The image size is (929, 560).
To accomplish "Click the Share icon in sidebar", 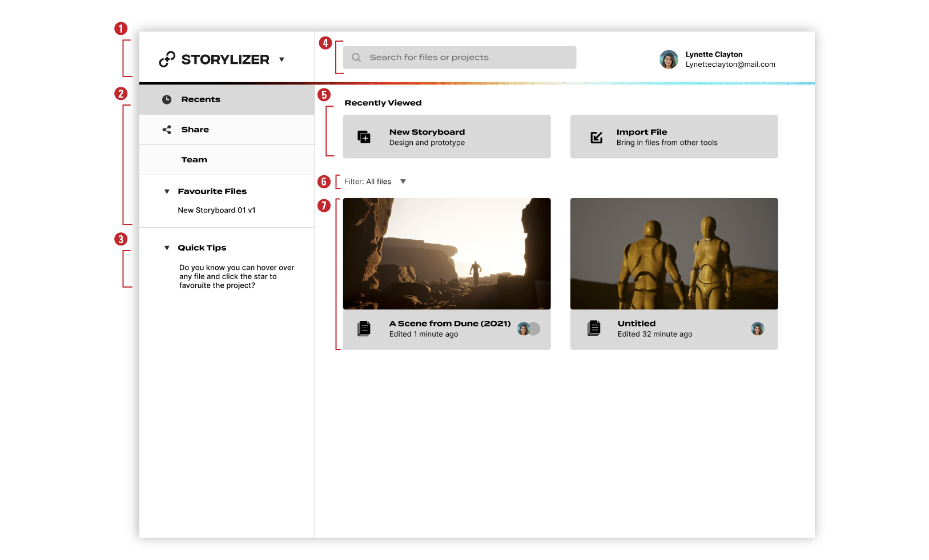I will tap(167, 130).
